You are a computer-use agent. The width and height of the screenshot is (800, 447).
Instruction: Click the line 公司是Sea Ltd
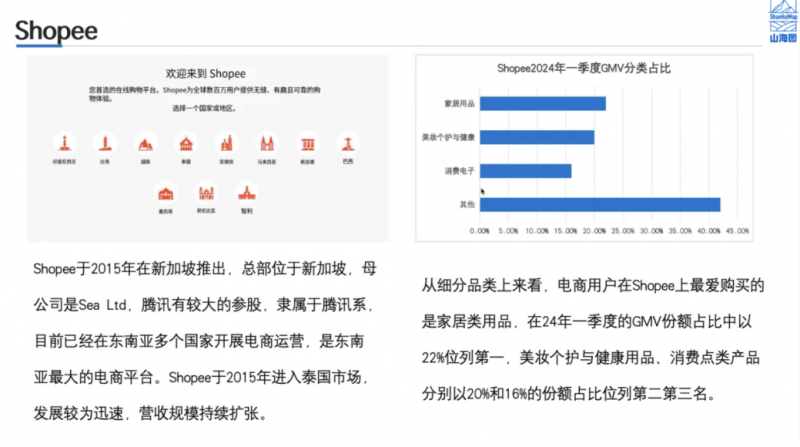click(204, 305)
